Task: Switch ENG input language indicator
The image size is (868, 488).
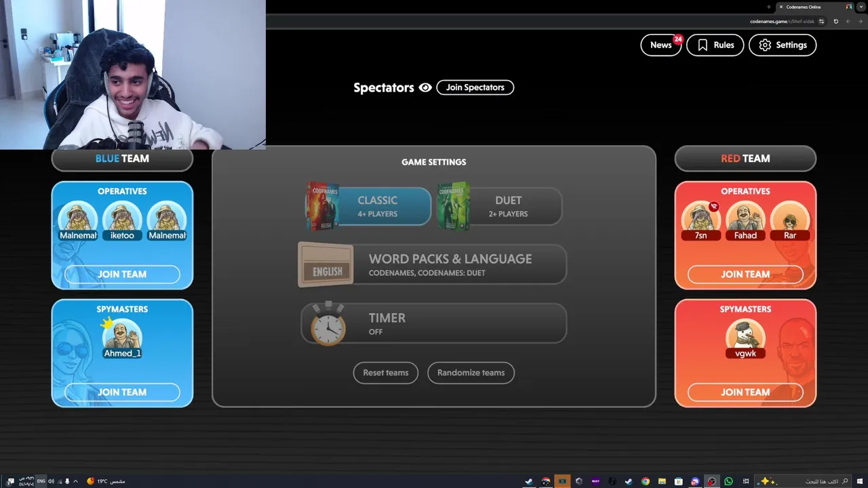Action: (x=41, y=481)
